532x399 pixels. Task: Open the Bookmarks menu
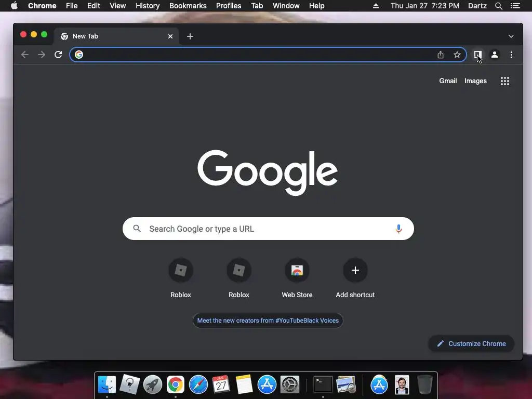coord(188,6)
